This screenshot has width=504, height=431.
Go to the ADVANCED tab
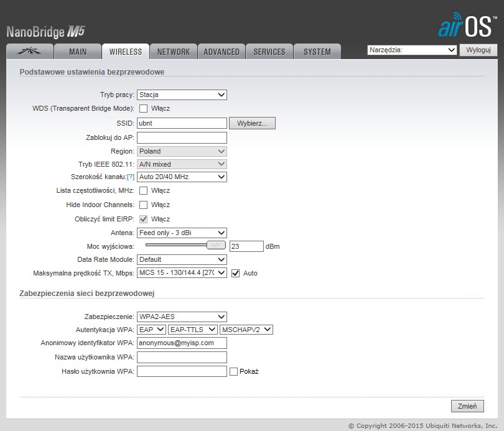click(x=221, y=52)
